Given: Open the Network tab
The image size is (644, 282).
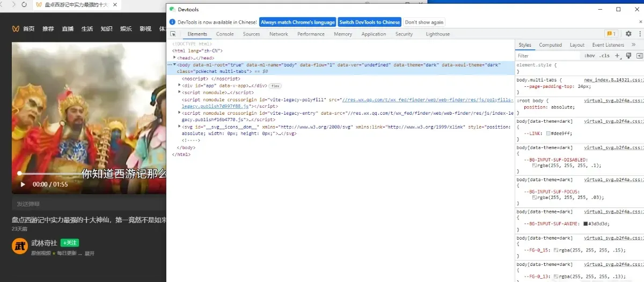Looking at the screenshot, I should coord(279,34).
